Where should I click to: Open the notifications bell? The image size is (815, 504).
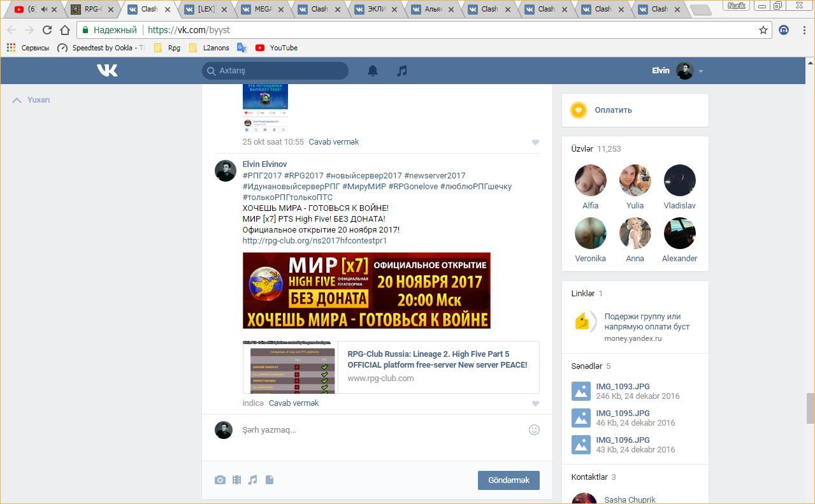click(373, 71)
